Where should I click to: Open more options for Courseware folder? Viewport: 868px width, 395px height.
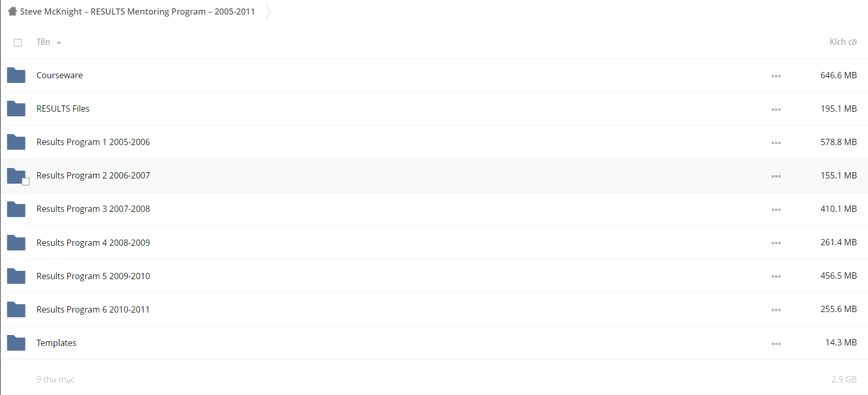tap(776, 76)
